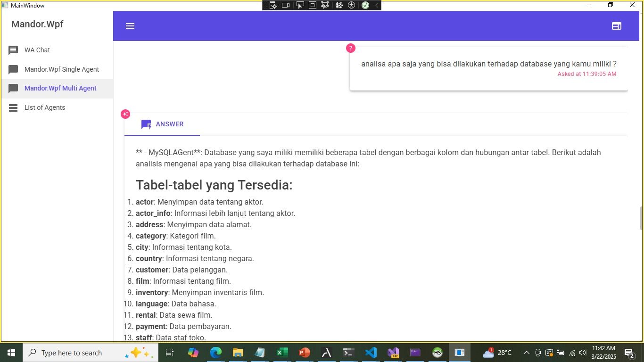Toggle Display Layout Adorners in debug toolbar
Image resolution: width=644 pixels, height=362 pixels.
(313, 5)
